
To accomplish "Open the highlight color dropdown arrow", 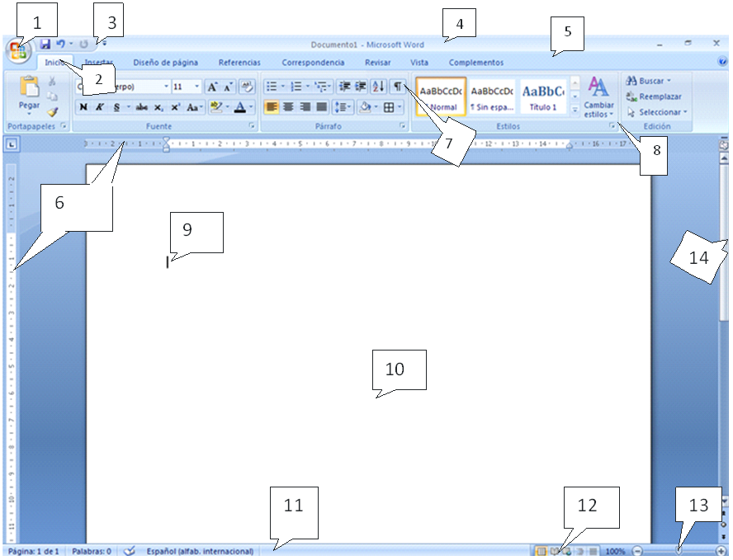I will [227, 107].
